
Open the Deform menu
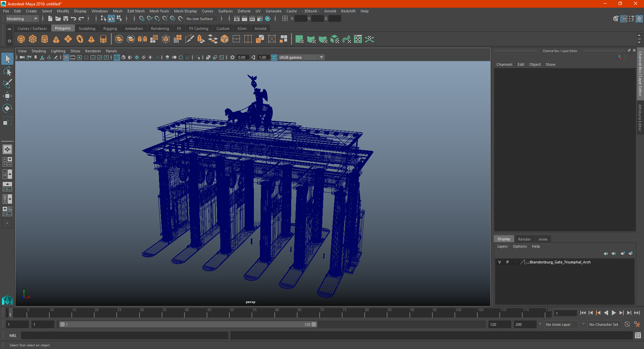pos(244,11)
